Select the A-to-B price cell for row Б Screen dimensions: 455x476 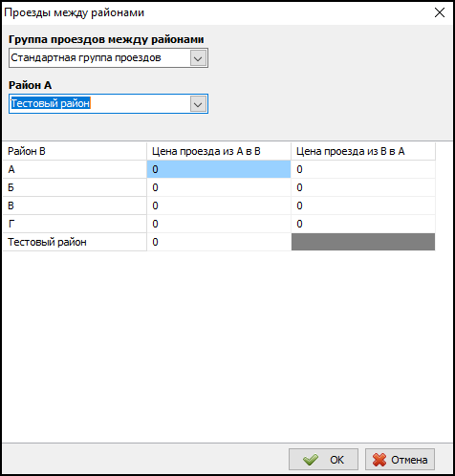click(x=219, y=187)
